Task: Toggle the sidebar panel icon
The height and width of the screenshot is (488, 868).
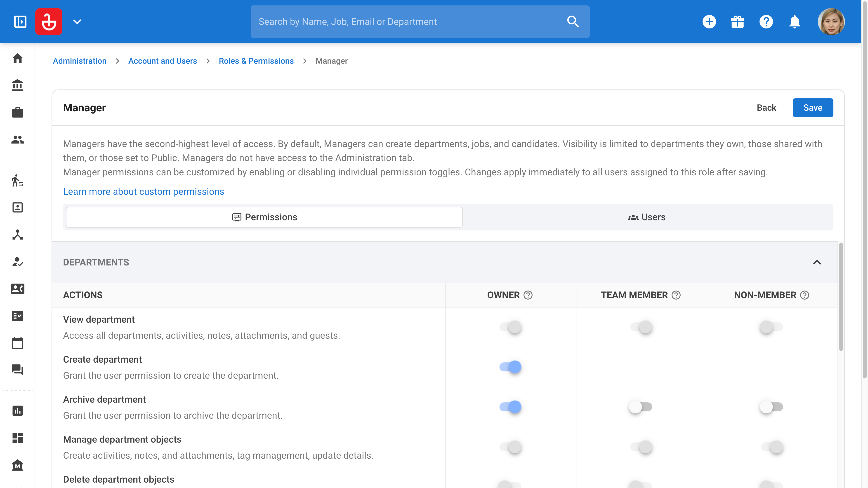Action: 20,21
